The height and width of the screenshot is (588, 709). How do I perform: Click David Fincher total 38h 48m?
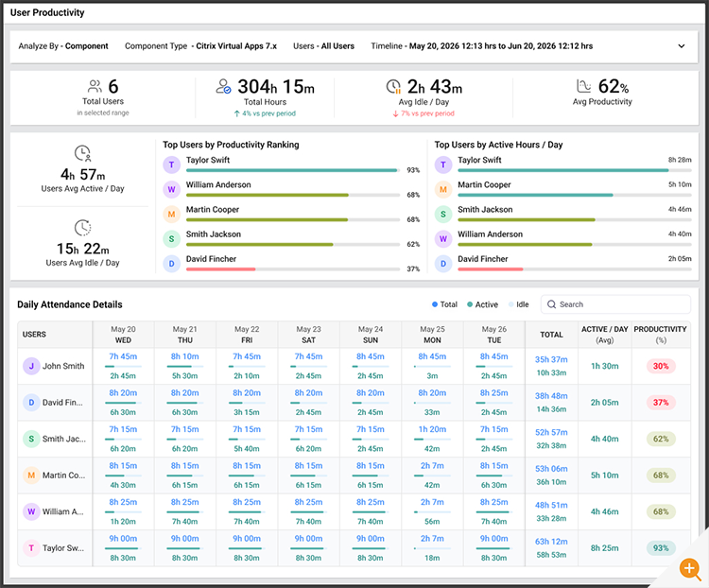(551, 396)
